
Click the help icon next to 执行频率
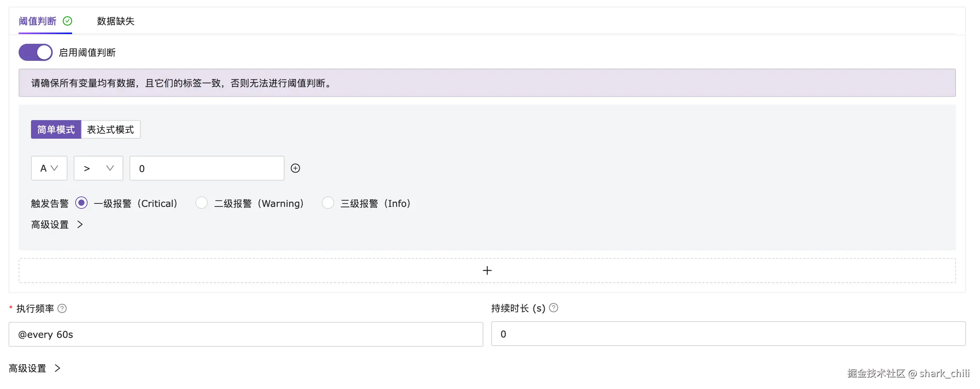click(x=62, y=308)
